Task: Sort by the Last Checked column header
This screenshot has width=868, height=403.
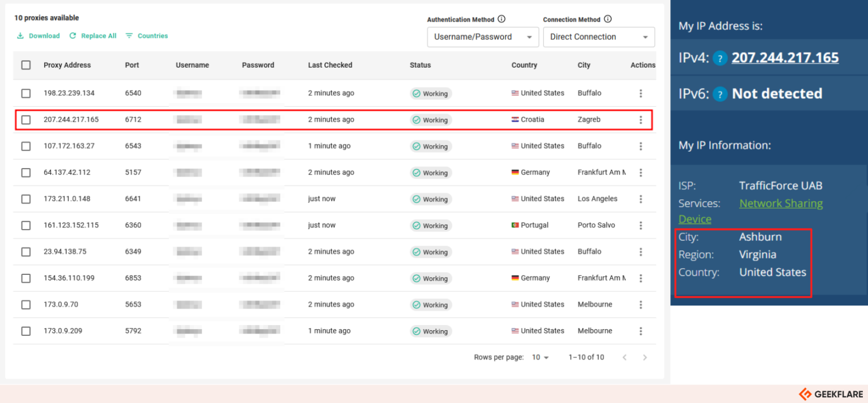Action: (x=330, y=65)
